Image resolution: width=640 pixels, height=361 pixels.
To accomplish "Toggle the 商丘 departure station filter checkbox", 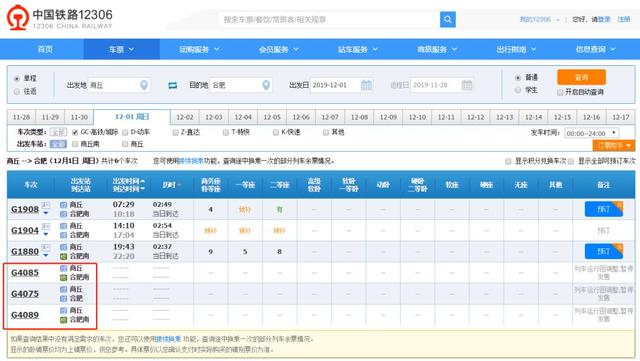I will (x=125, y=144).
